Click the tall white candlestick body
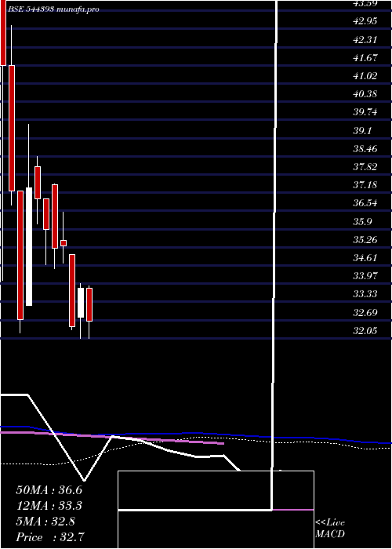 click(x=28, y=246)
